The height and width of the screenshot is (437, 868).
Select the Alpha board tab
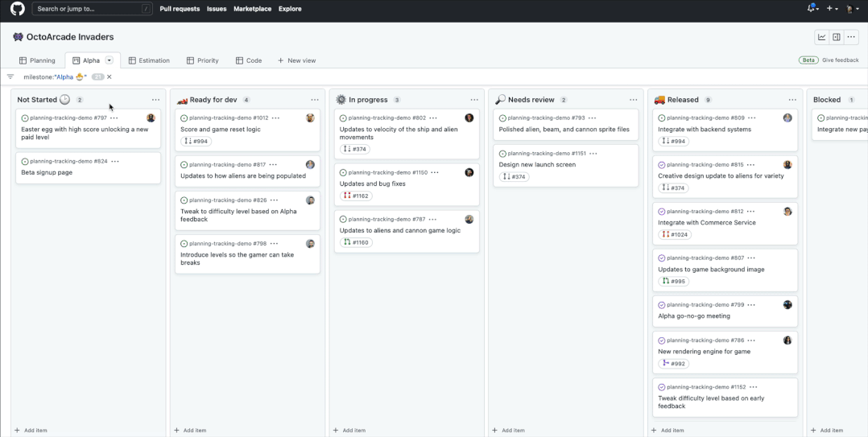tap(86, 60)
